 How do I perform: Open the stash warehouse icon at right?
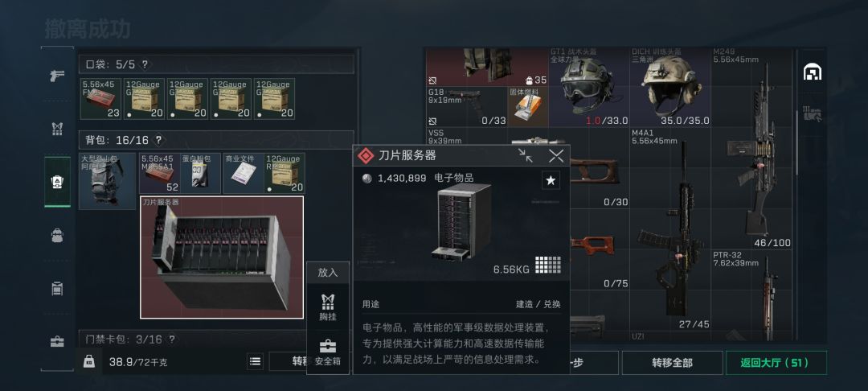(x=812, y=72)
